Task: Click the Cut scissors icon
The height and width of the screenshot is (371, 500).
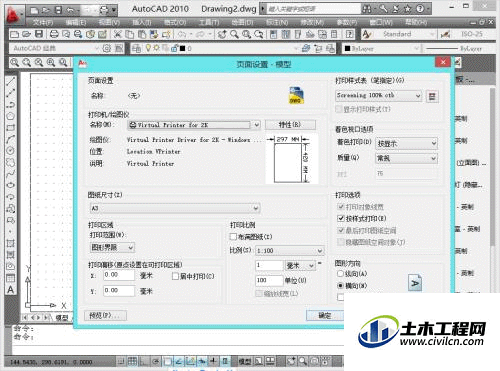Action: click(117, 34)
